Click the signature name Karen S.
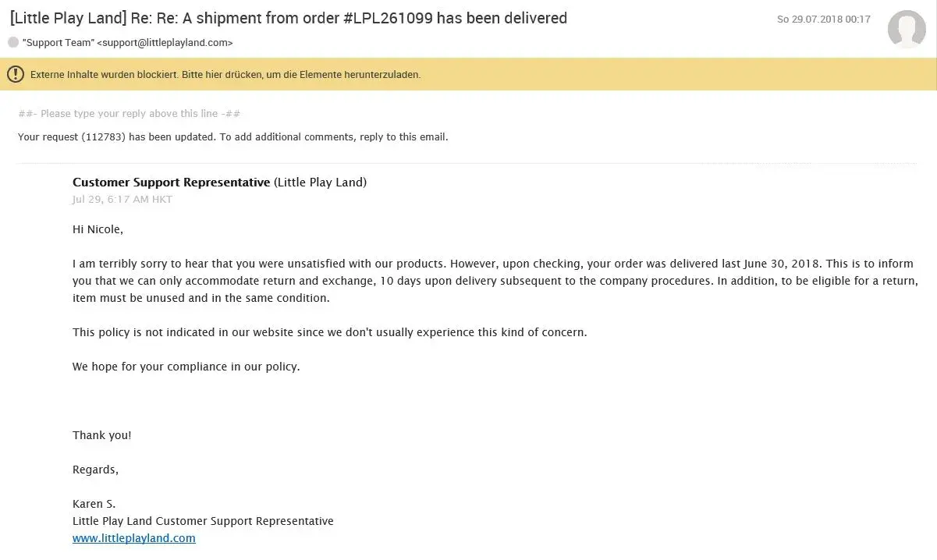 (x=94, y=504)
